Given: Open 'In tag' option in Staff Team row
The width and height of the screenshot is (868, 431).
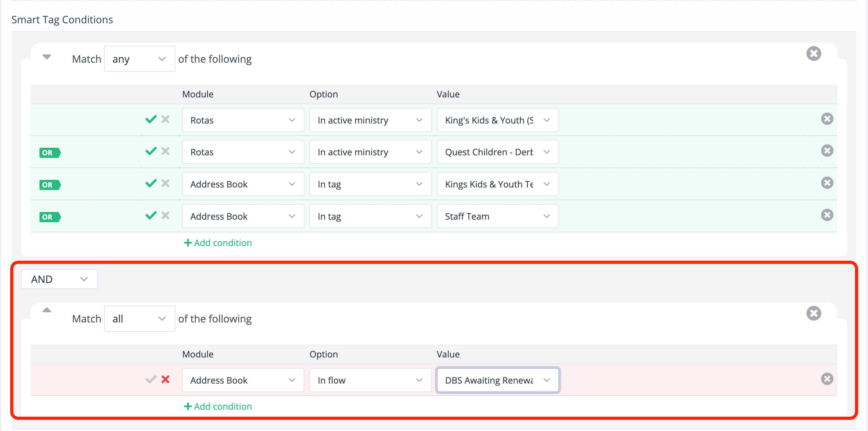Looking at the screenshot, I should click(370, 216).
